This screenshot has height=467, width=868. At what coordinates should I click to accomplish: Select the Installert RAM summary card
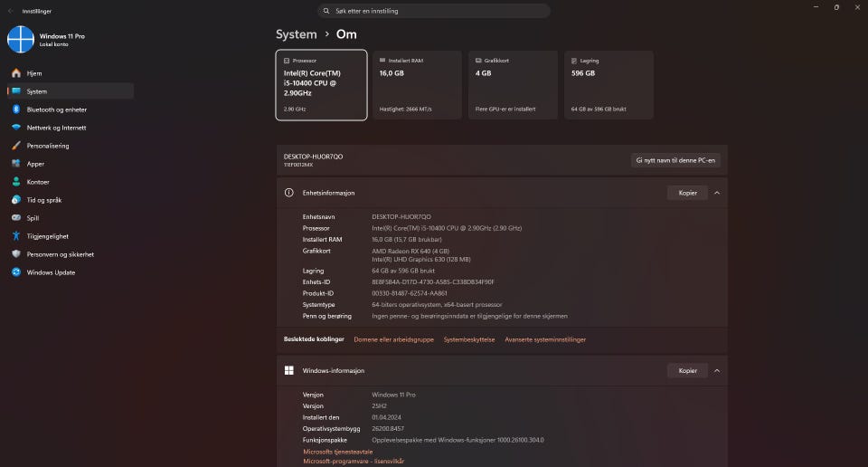(418, 85)
